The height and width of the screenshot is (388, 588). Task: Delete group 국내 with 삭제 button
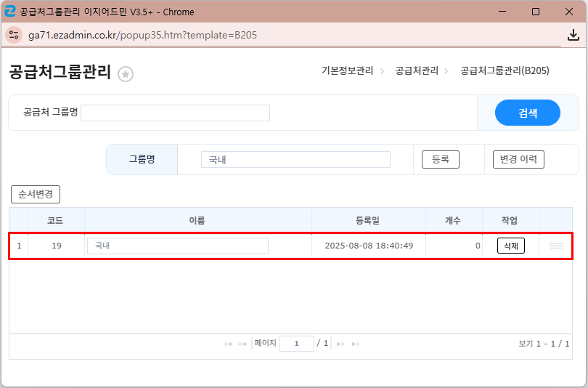[x=510, y=246]
